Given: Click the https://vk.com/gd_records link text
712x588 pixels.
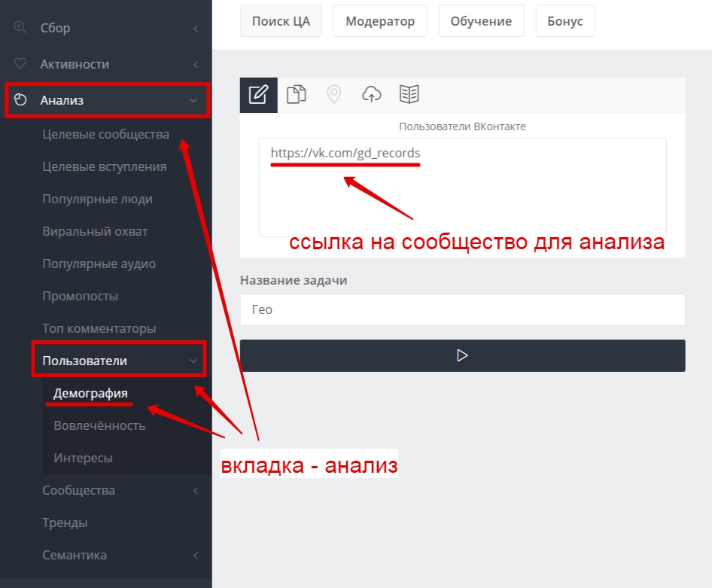Looking at the screenshot, I should pos(345,153).
